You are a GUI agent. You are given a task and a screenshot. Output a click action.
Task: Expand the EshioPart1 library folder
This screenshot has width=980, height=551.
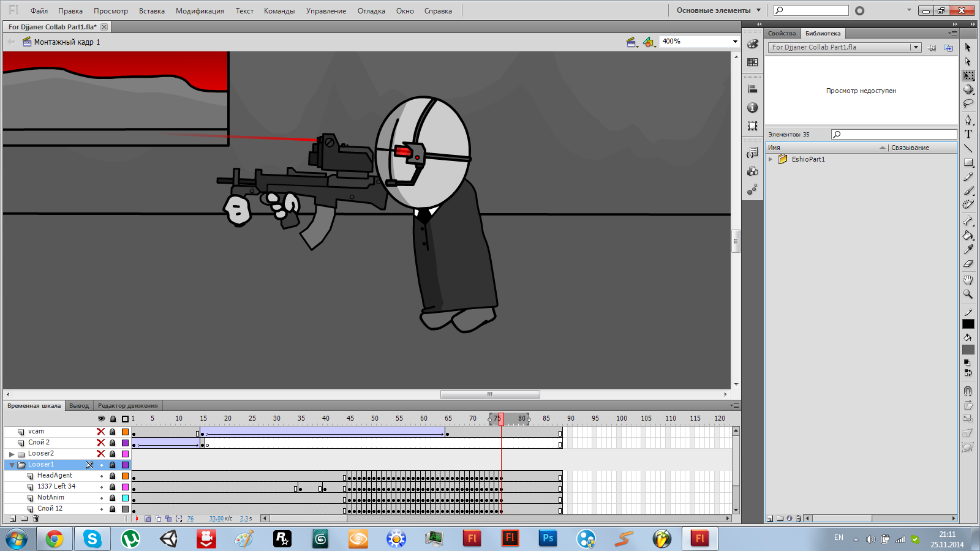(771, 159)
